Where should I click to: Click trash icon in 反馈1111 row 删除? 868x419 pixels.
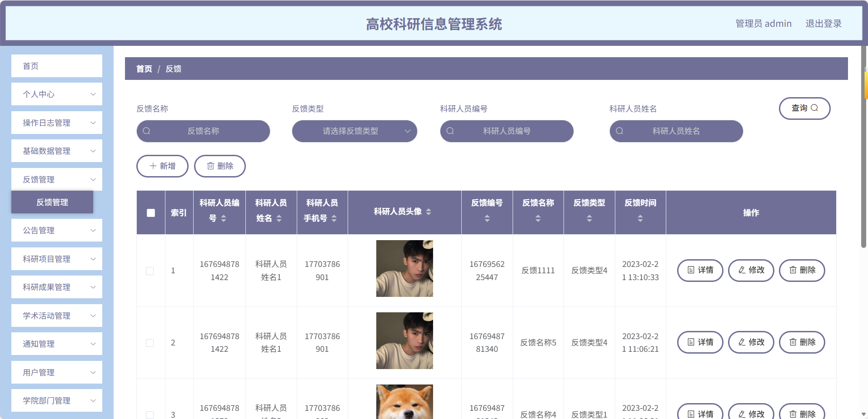(793, 270)
